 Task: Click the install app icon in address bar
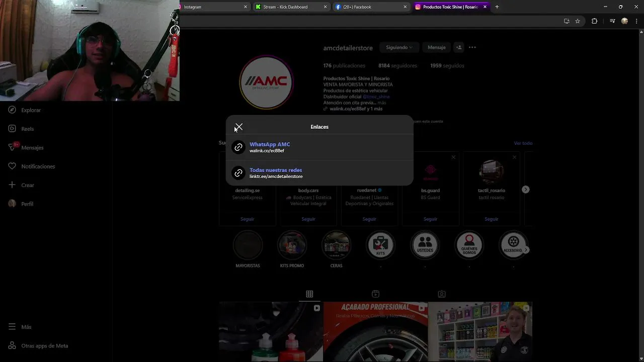[x=567, y=21]
